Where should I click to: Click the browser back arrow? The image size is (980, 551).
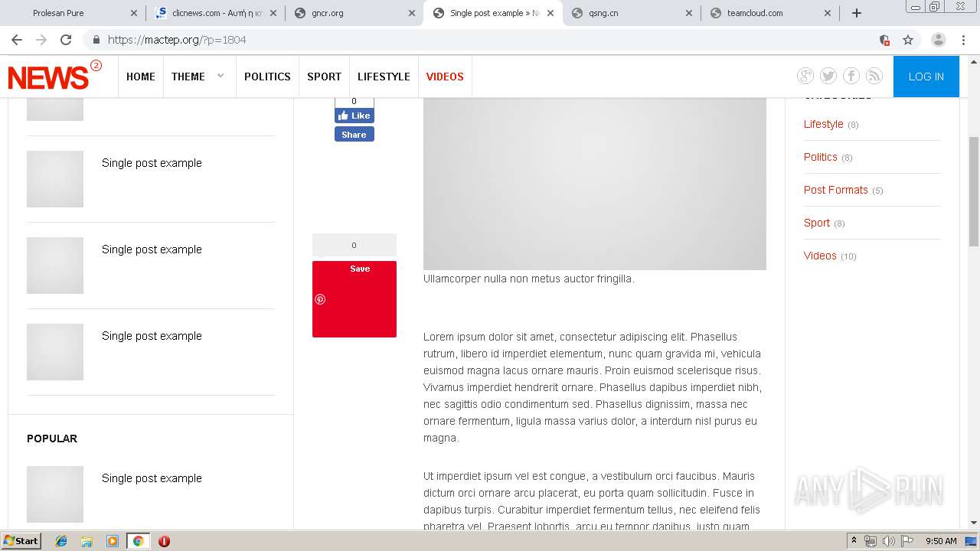pos(17,40)
